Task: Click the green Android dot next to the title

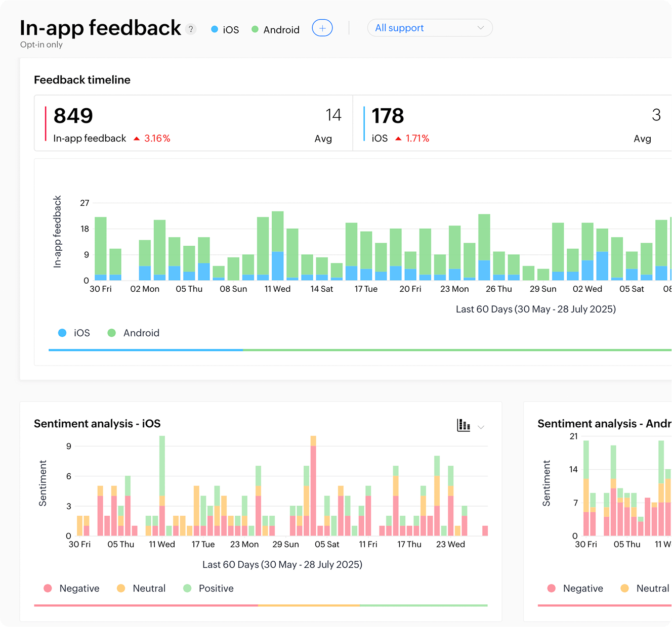Action: 255,29
